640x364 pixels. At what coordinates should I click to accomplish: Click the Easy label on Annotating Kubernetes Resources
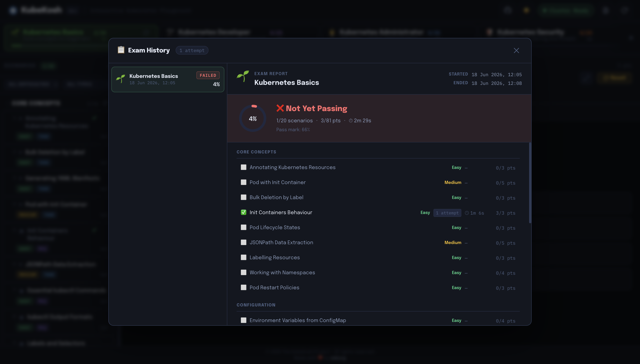point(457,167)
